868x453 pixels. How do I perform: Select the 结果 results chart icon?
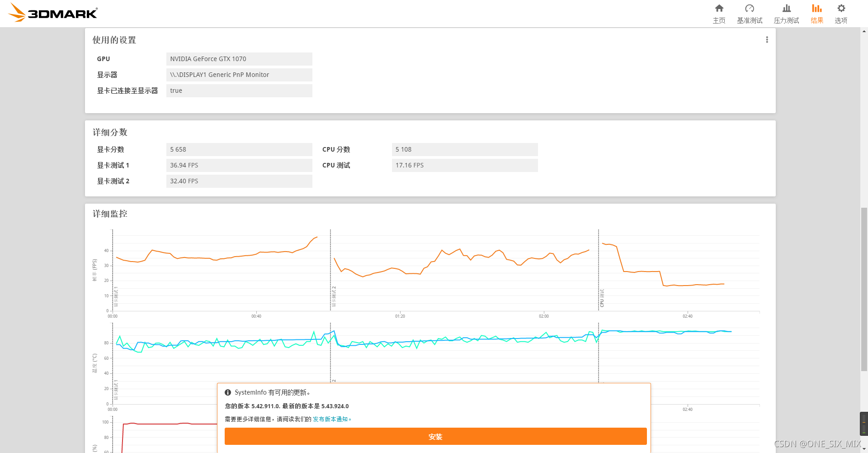817,8
